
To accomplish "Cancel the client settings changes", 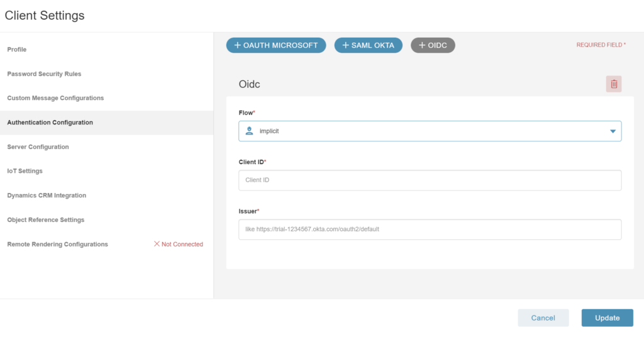I will pyautogui.click(x=543, y=318).
